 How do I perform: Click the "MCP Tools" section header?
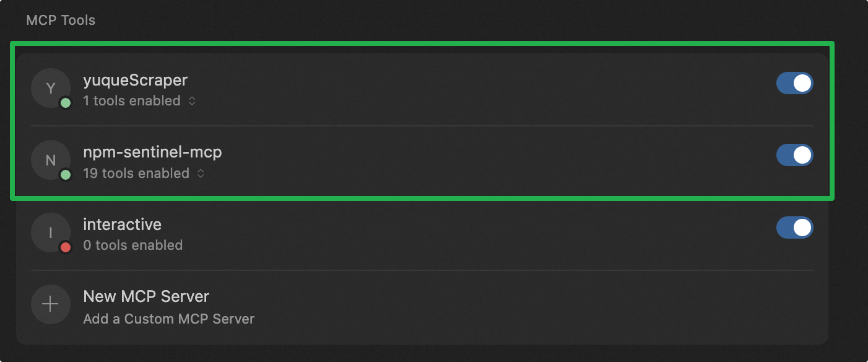61,20
